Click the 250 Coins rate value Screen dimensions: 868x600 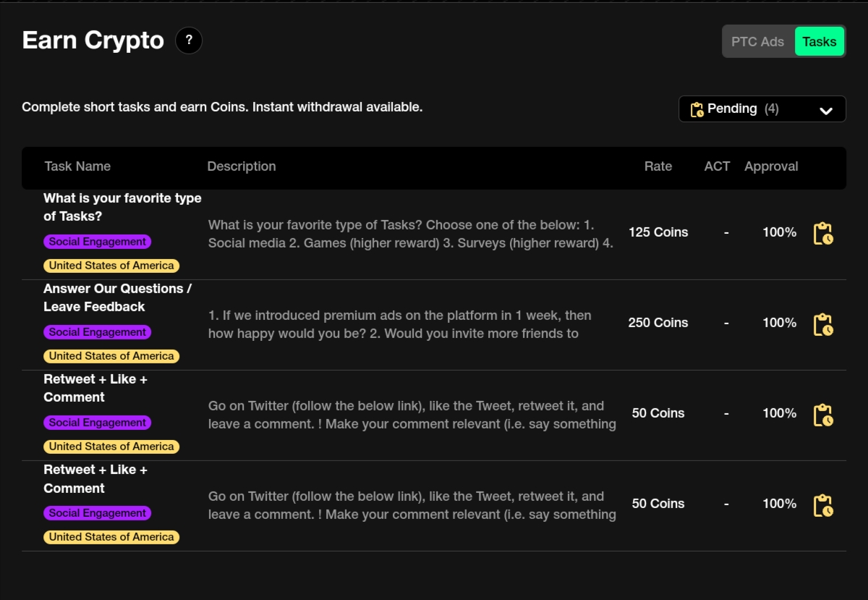pyautogui.click(x=658, y=323)
